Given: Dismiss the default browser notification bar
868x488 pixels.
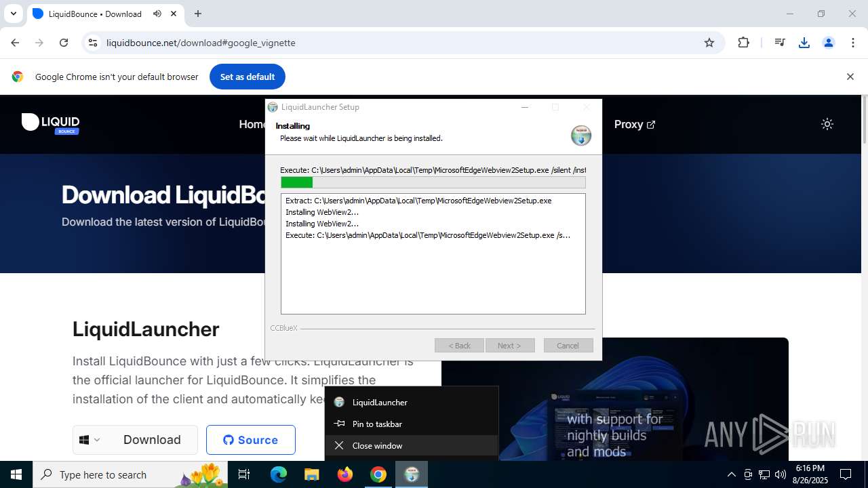Looking at the screenshot, I should point(850,77).
